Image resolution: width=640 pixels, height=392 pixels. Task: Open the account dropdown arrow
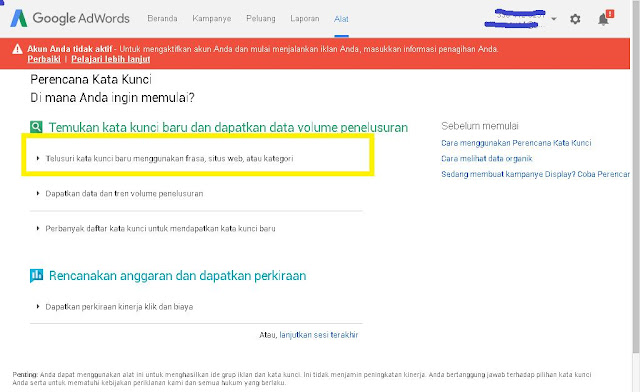point(554,19)
